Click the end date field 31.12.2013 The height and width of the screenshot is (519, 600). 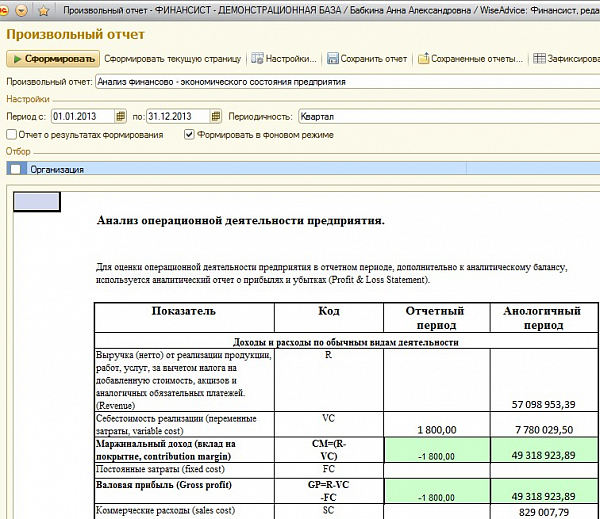(177, 117)
